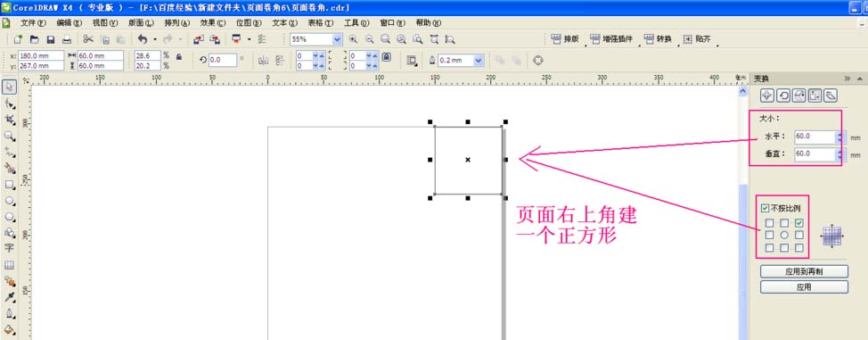Open the 编辑 menu
868x340 pixels.
click(x=70, y=22)
